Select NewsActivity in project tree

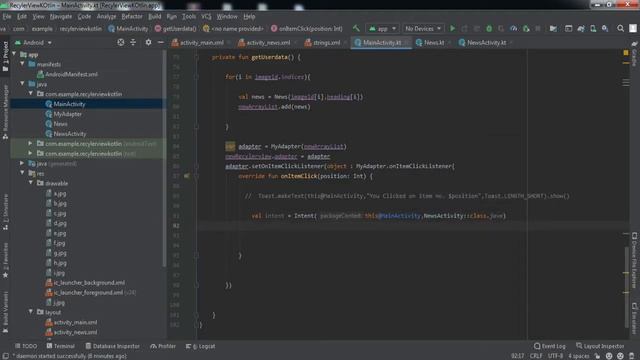click(x=70, y=133)
